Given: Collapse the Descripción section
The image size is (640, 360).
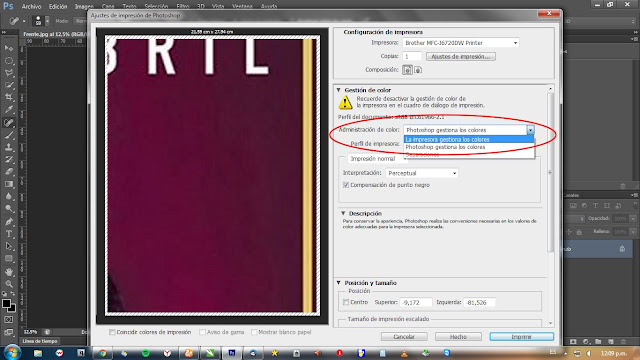Looking at the screenshot, I should click(x=343, y=213).
